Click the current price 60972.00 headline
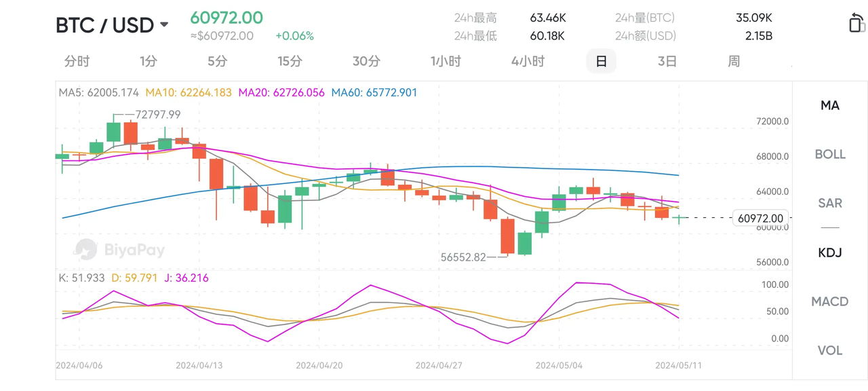Image resolution: width=868 pixels, height=391 pixels. pyautogui.click(x=226, y=18)
